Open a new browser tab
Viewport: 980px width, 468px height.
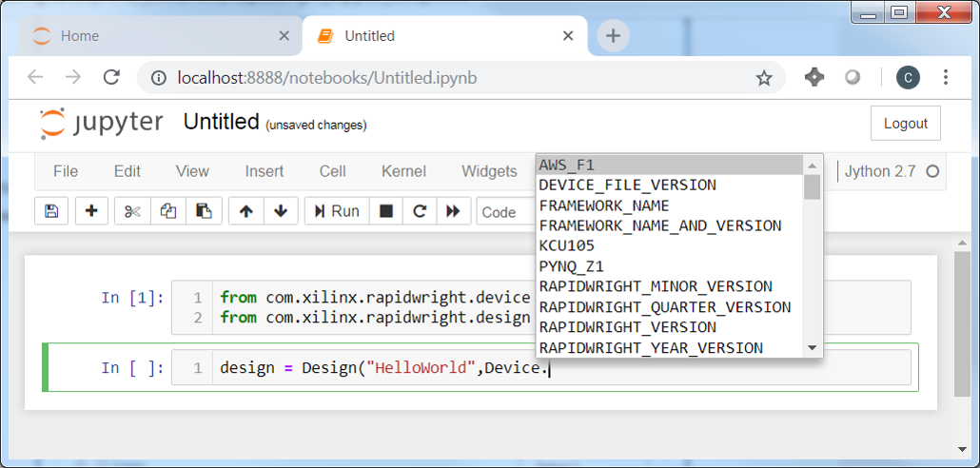click(x=613, y=36)
